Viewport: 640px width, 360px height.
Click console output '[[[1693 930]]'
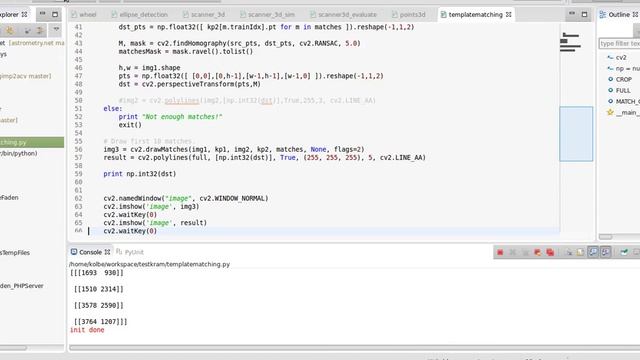click(x=96, y=273)
